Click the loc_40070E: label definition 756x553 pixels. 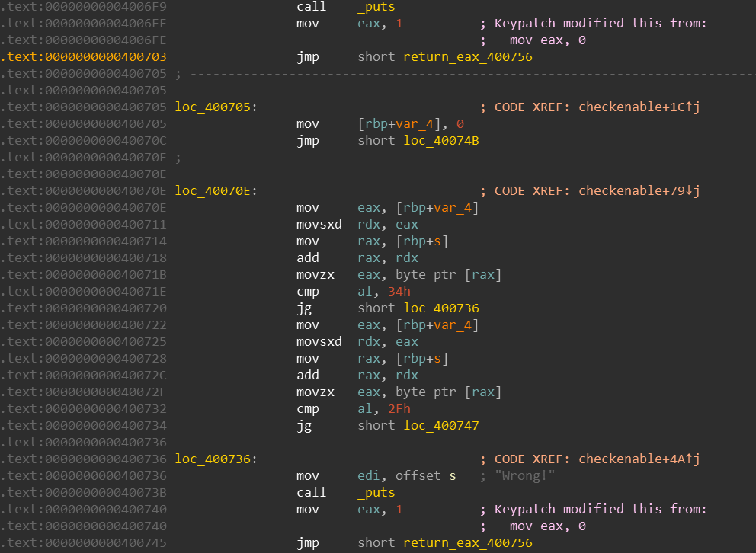(216, 190)
